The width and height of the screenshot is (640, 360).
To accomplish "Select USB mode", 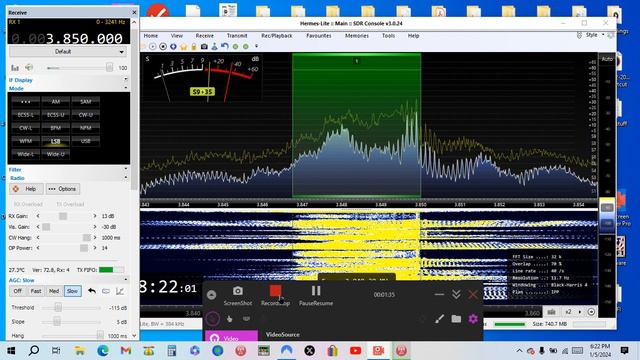I will coord(85,141).
